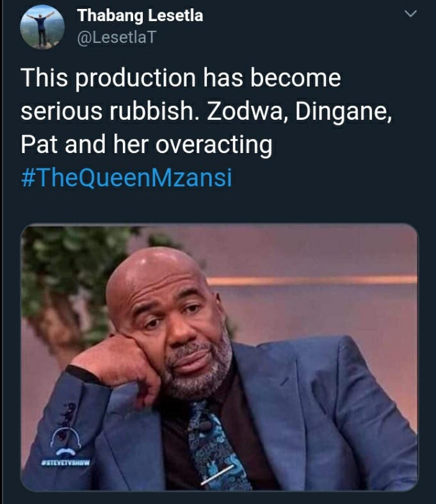
Task: Click the silver tie clip in photo
Action: [217, 475]
